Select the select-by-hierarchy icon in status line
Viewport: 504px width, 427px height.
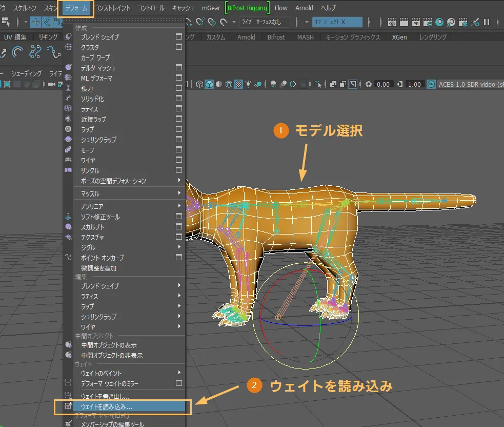click(6, 22)
